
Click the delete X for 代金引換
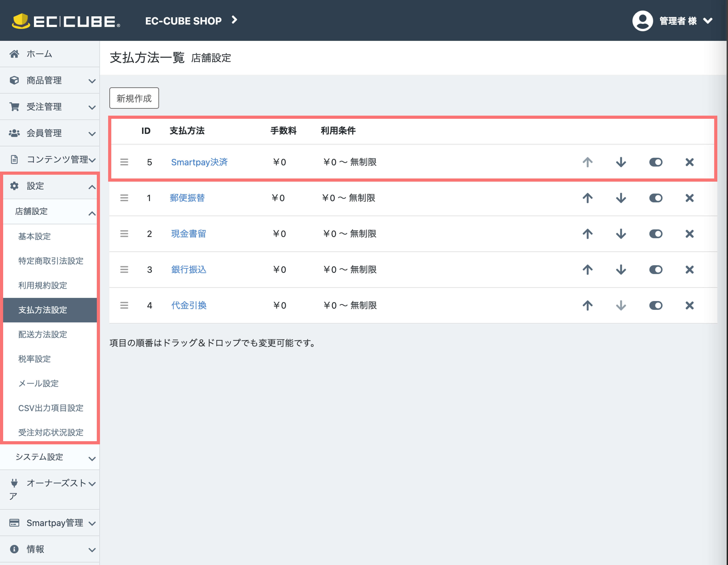click(x=689, y=305)
